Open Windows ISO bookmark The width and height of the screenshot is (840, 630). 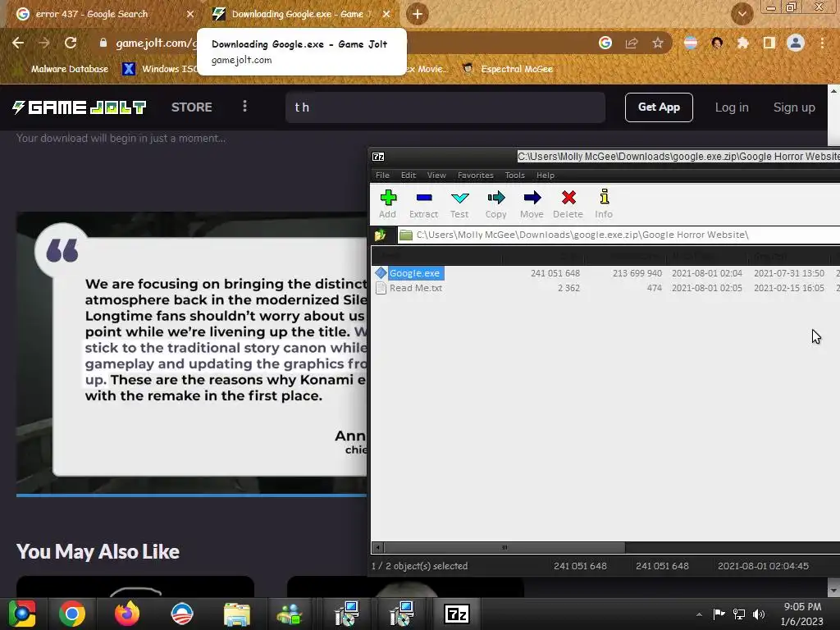point(160,69)
